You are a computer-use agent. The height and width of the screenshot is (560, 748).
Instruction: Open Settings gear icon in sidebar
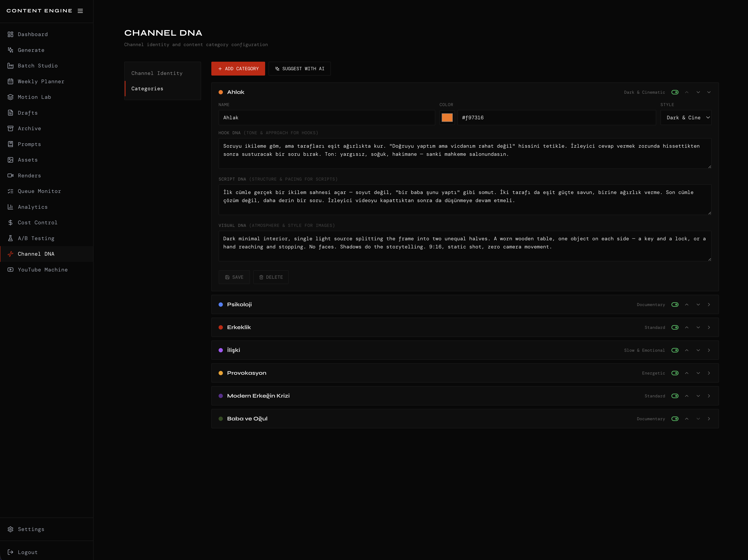click(x=10, y=529)
